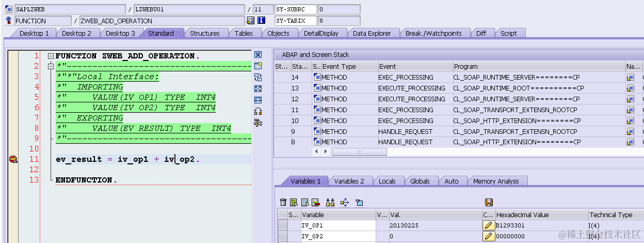Click the change pencil icon for IV_OP1
Screen dimensions: 644x243
click(x=488, y=225)
